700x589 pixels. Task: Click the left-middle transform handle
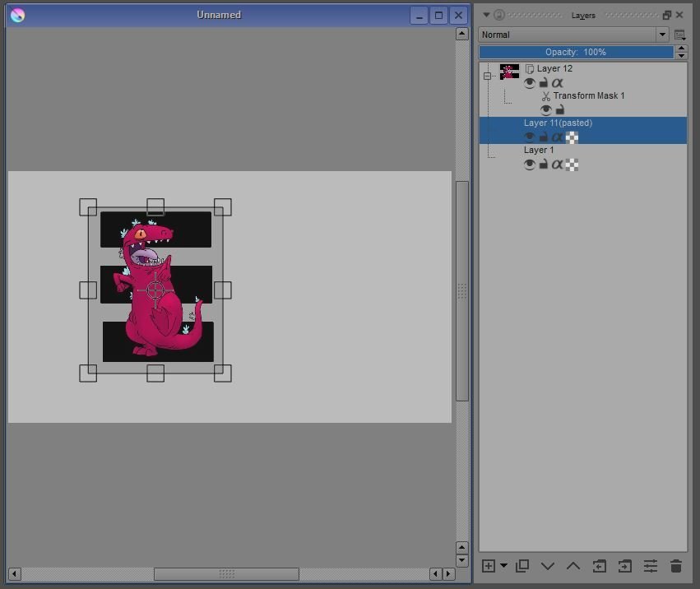tap(88, 290)
